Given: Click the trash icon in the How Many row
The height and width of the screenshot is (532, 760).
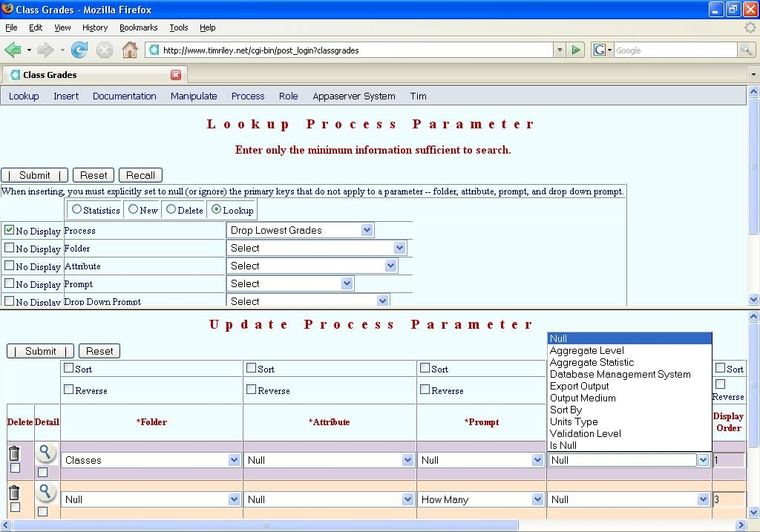Looking at the screenshot, I should (x=14, y=492).
